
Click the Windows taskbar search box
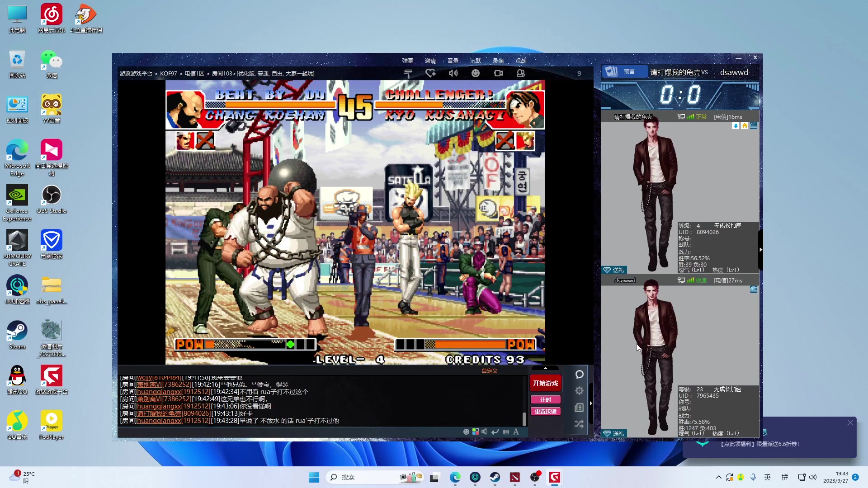pos(374,477)
